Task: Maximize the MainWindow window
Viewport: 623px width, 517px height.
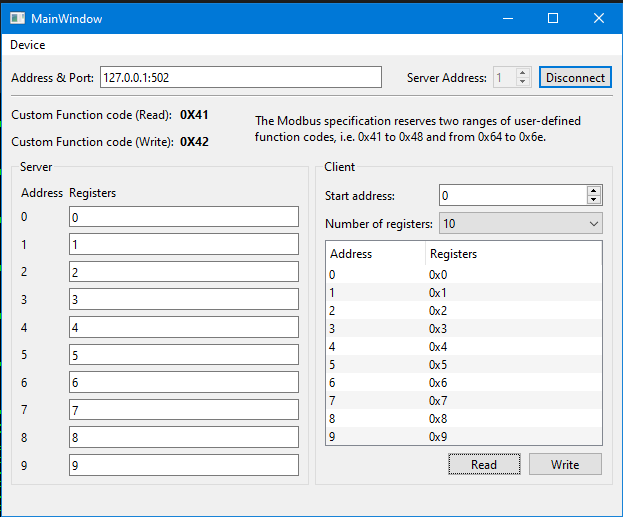Action: pos(553,18)
